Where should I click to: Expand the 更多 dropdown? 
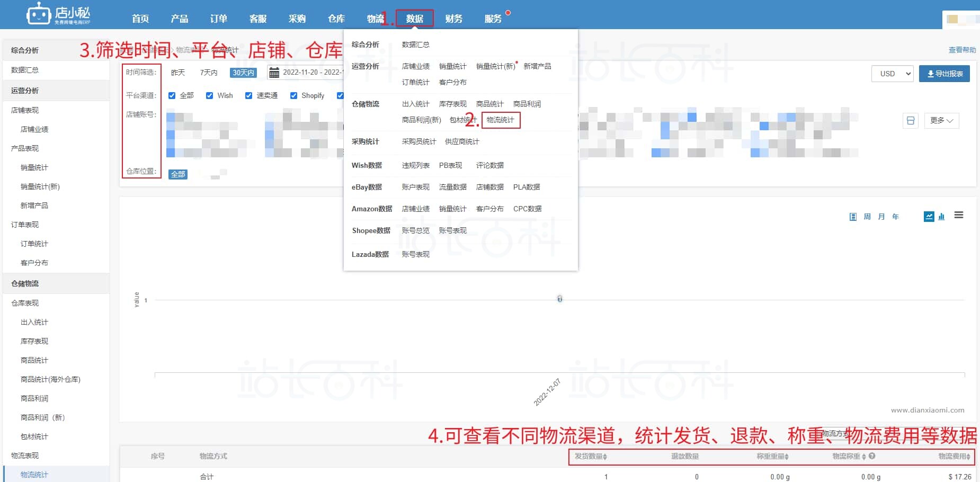[x=941, y=121]
